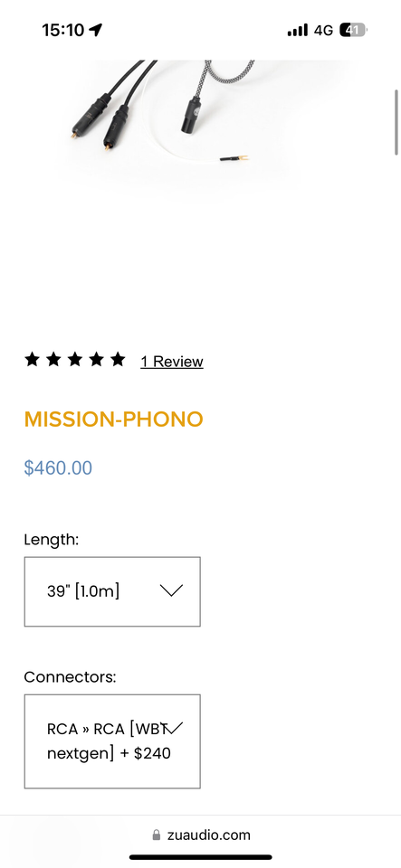
Task: Click the $460.00 price text
Action: (x=58, y=467)
